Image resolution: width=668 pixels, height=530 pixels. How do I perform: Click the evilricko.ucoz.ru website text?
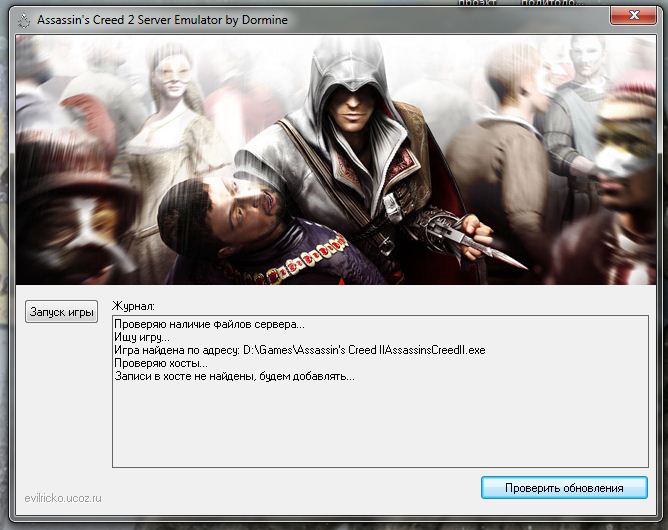point(65,497)
